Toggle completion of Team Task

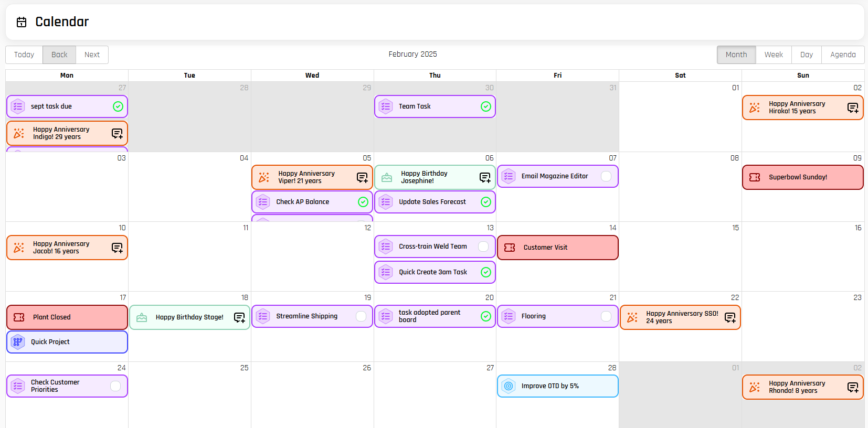[x=486, y=106]
